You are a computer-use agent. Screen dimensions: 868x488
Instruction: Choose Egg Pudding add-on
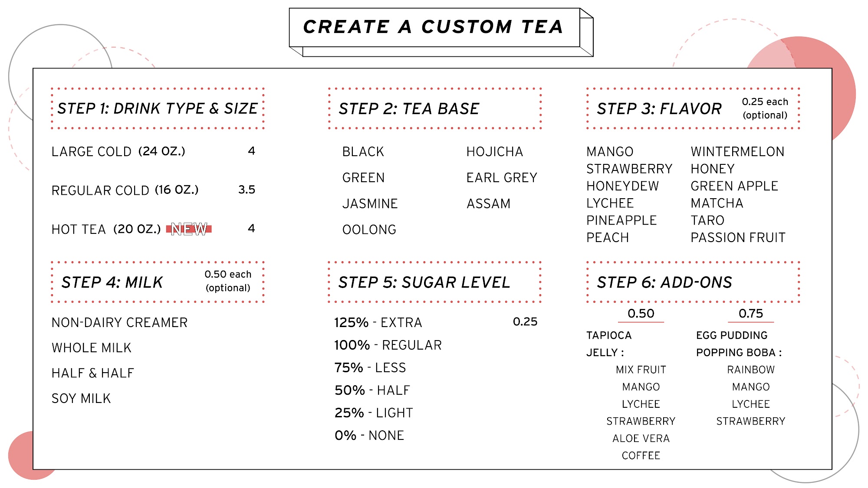click(732, 335)
